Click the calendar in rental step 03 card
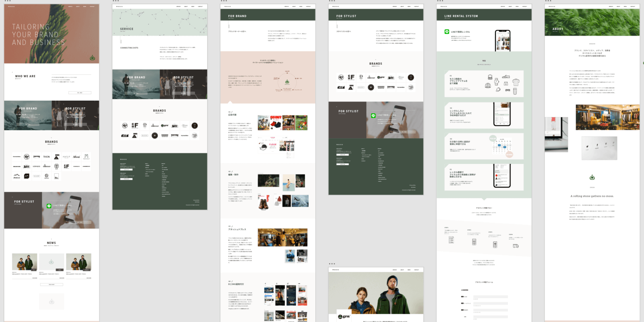The image size is (644, 322). 502,147
